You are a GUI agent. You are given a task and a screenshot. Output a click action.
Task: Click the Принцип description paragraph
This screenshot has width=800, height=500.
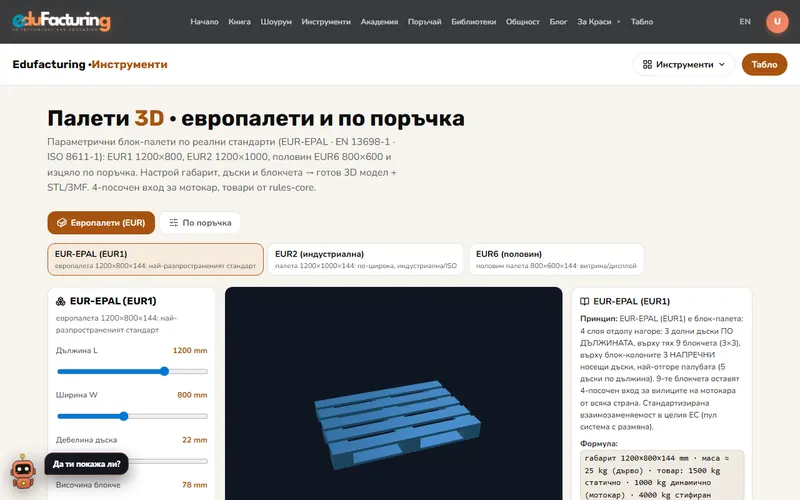[662, 372]
